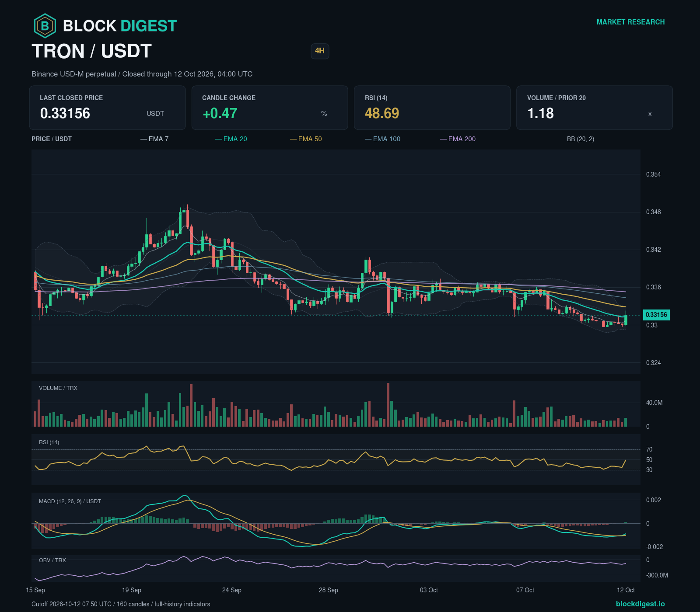Open the MARKET RESEARCH link
The width and height of the screenshot is (700, 612).
click(x=630, y=22)
